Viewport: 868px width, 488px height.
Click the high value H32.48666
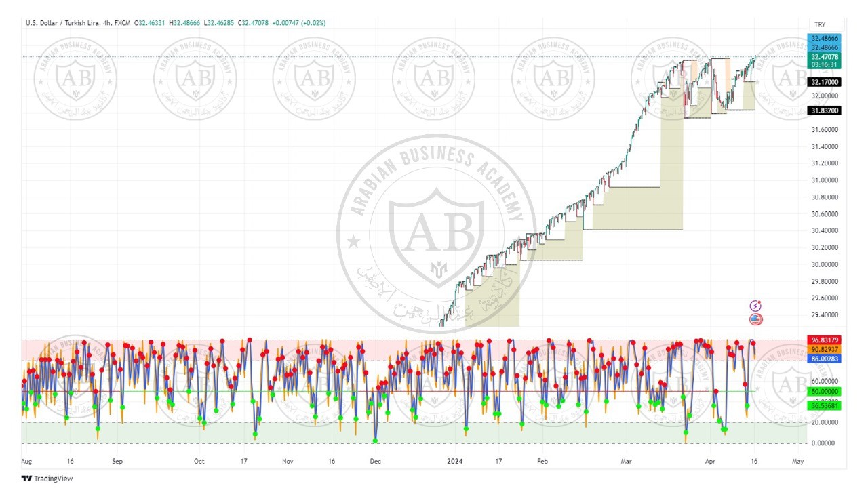click(185, 23)
